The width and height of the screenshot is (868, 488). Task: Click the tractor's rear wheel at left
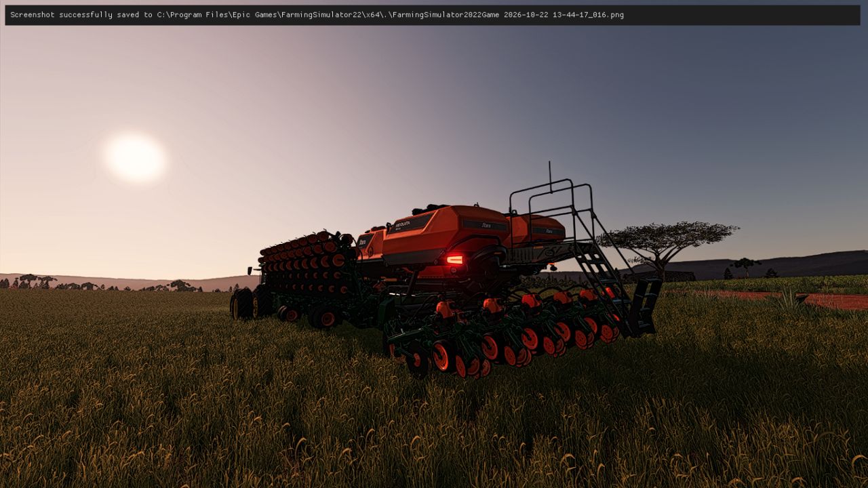tap(242, 304)
